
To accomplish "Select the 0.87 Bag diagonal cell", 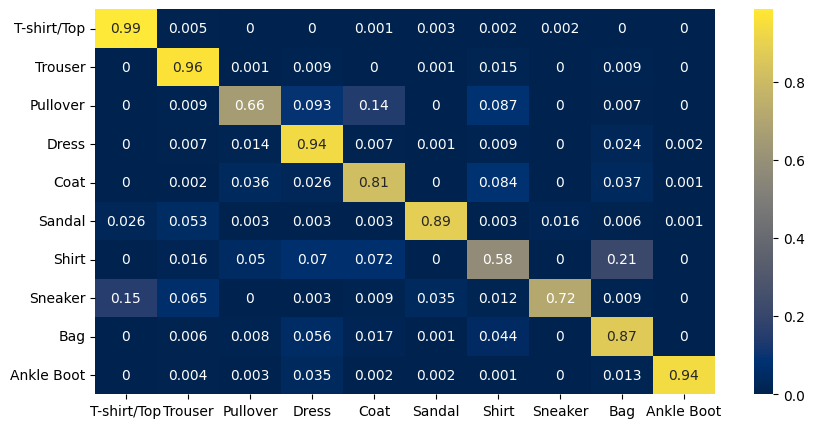I will 622,337.
